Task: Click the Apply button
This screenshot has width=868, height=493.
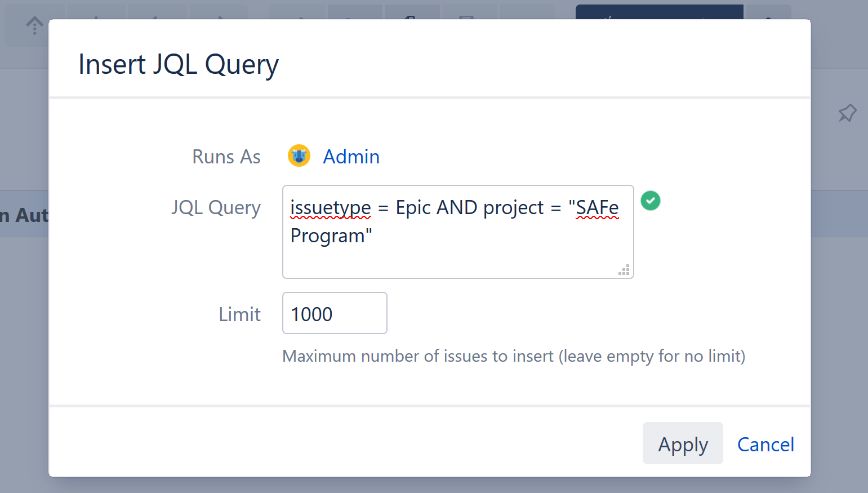Action: click(x=683, y=443)
